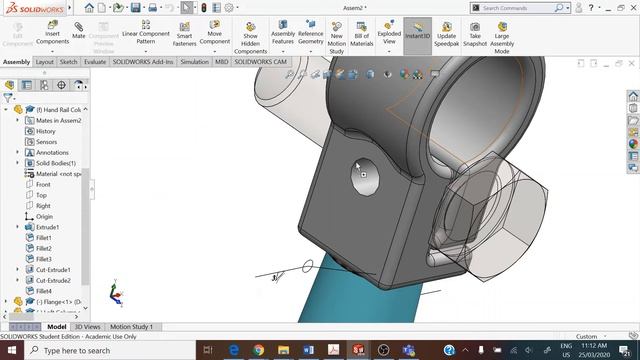Expand the Annotations folder
This screenshot has height=360, width=640.
pyautogui.click(x=17, y=152)
